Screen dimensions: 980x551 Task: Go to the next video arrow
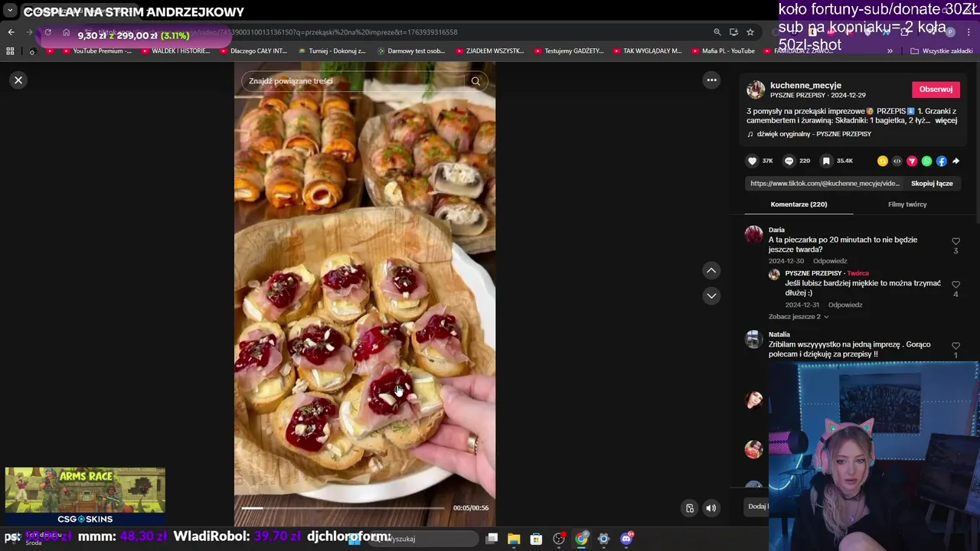[x=711, y=295]
